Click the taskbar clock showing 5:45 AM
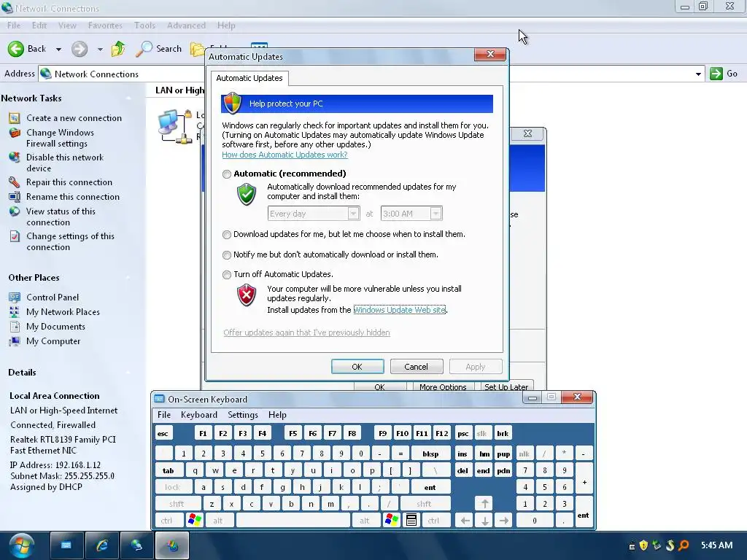 pos(716,545)
